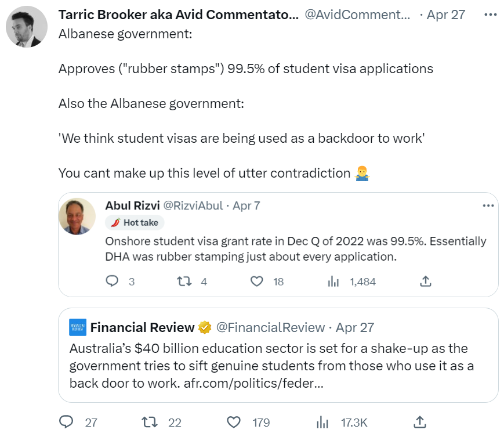
Task: Click Abul Rizvi's profile photo
Action: 77,217
